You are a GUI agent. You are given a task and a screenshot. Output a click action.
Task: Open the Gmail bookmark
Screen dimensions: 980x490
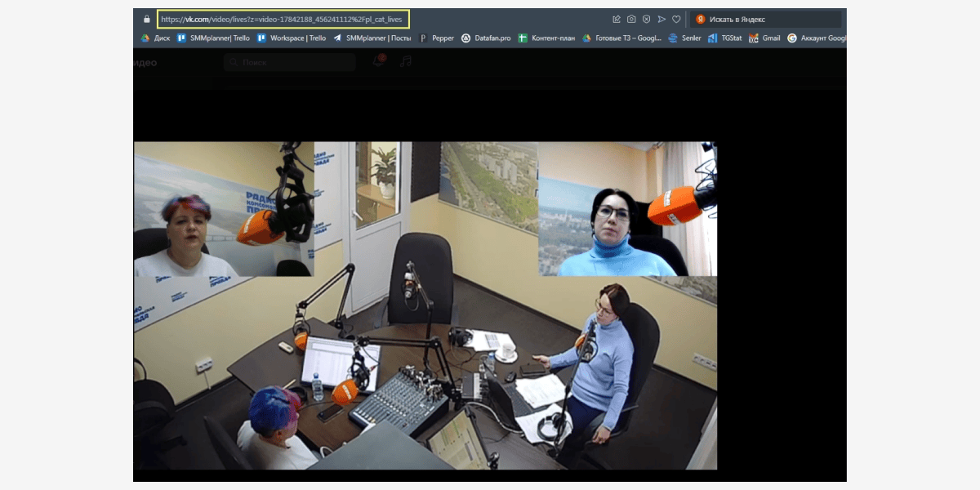click(x=765, y=38)
